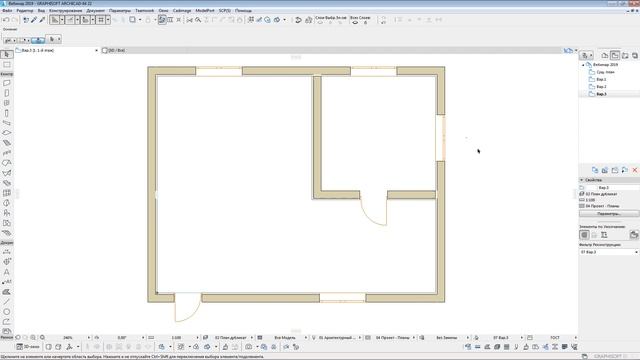Open the 04 Проект - Планы dropdown
This screenshot has height=360, width=640.
tap(413, 338)
